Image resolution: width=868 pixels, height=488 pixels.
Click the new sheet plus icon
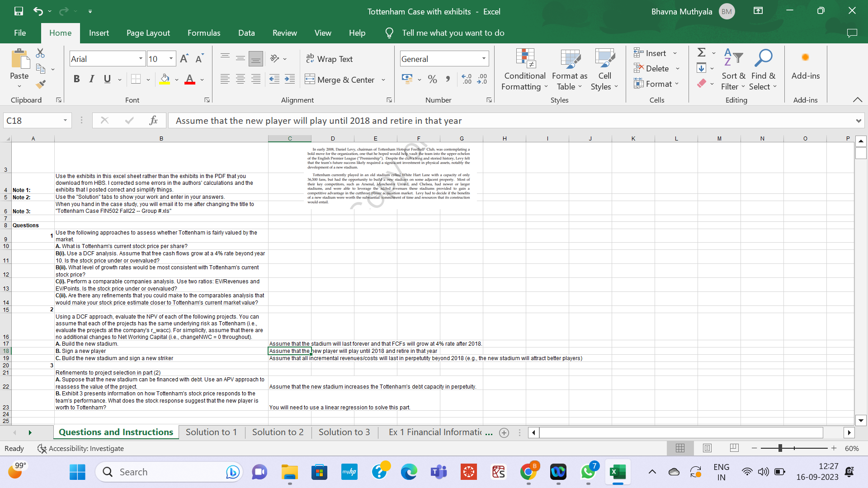504,433
